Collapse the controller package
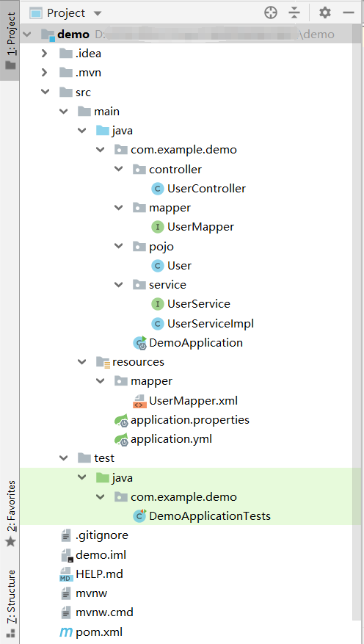Screen dimensions: 364x644 pos(119,169)
